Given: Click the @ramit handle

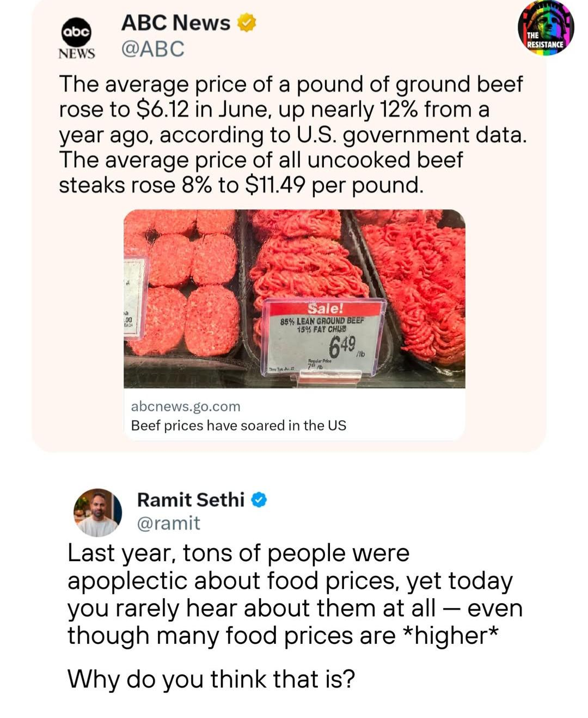Looking at the screenshot, I should tap(168, 523).
